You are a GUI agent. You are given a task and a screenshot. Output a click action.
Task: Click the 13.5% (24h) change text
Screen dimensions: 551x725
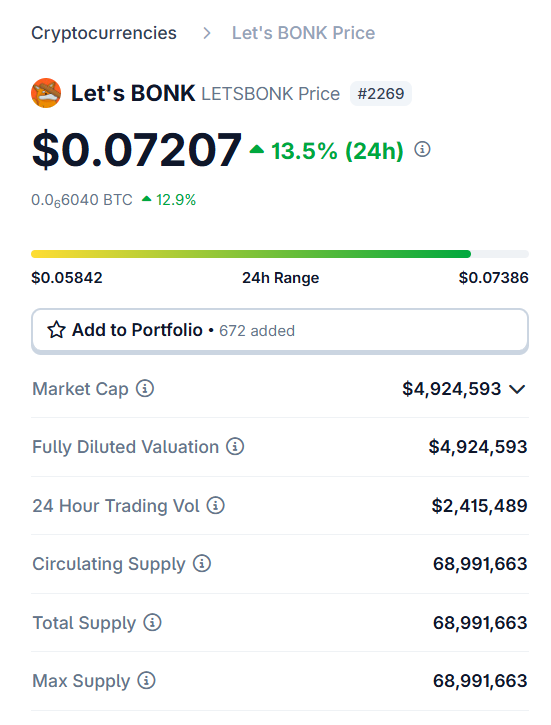337,151
